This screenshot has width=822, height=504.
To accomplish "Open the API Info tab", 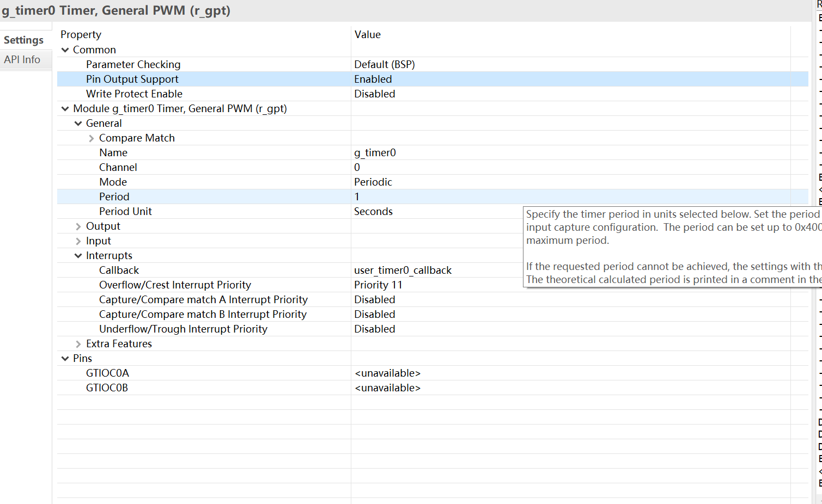I will pyautogui.click(x=22, y=59).
